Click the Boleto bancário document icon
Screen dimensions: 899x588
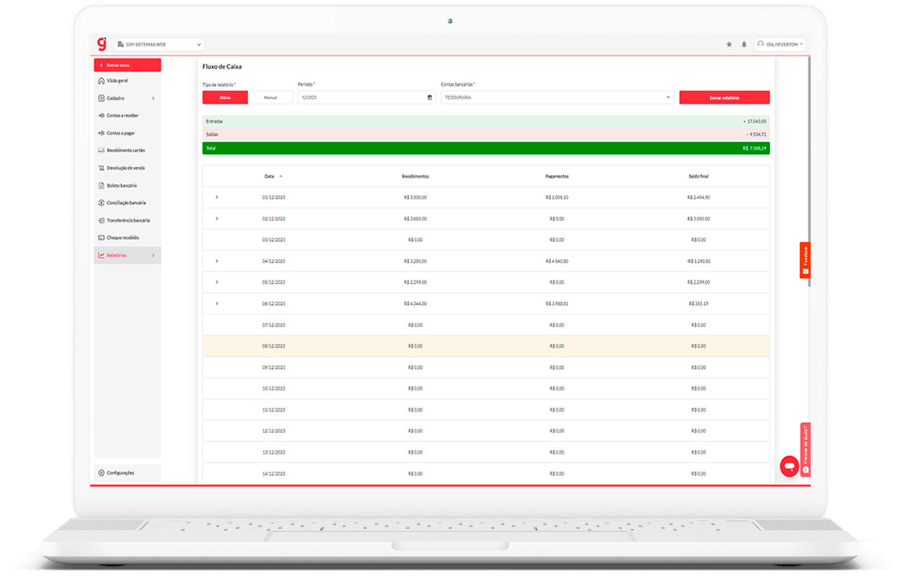pos(101,185)
